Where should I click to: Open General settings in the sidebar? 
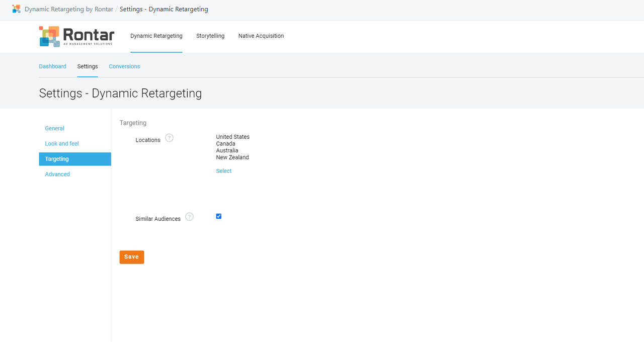click(x=54, y=128)
